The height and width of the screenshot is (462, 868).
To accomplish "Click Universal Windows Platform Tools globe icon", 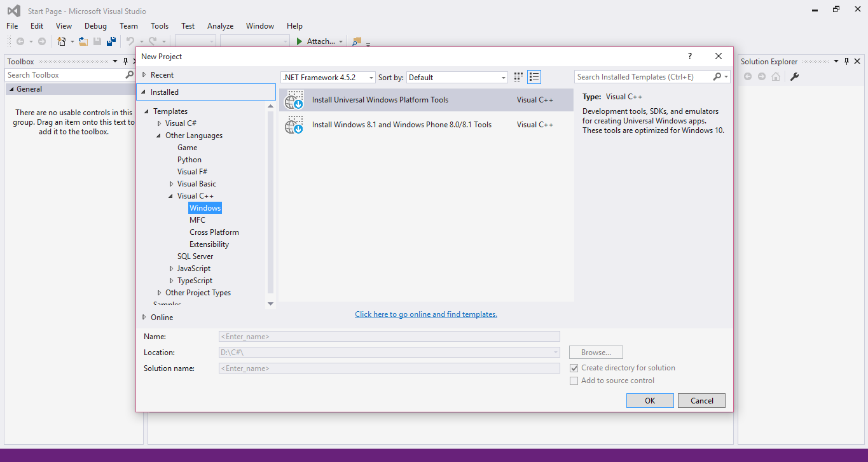I will pos(294,100).
